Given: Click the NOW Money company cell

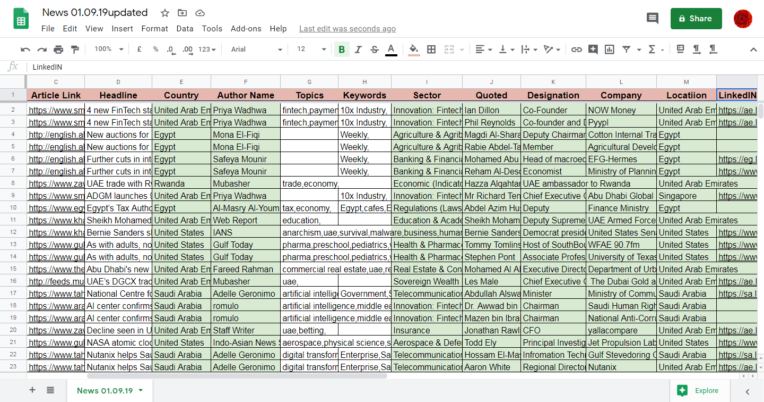Looking at the screenshot, I should coord(621,110).
